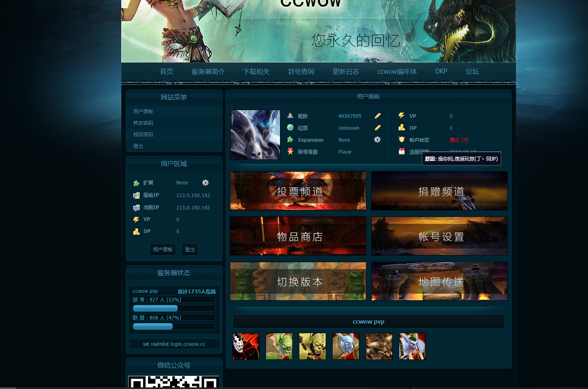Go to the DKP page
Image resolution: width=588 pixels, height=389 pixels.
click(441, 71)
